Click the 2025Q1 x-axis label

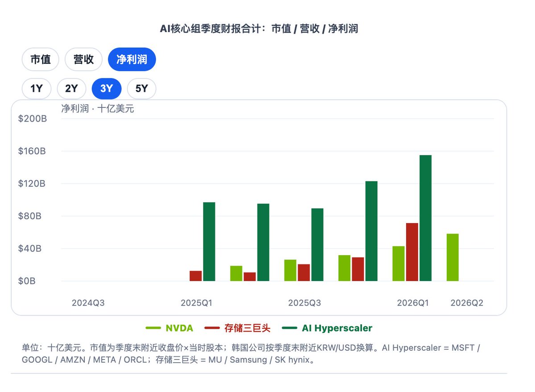pyautogui.click(x=197, y=303)
